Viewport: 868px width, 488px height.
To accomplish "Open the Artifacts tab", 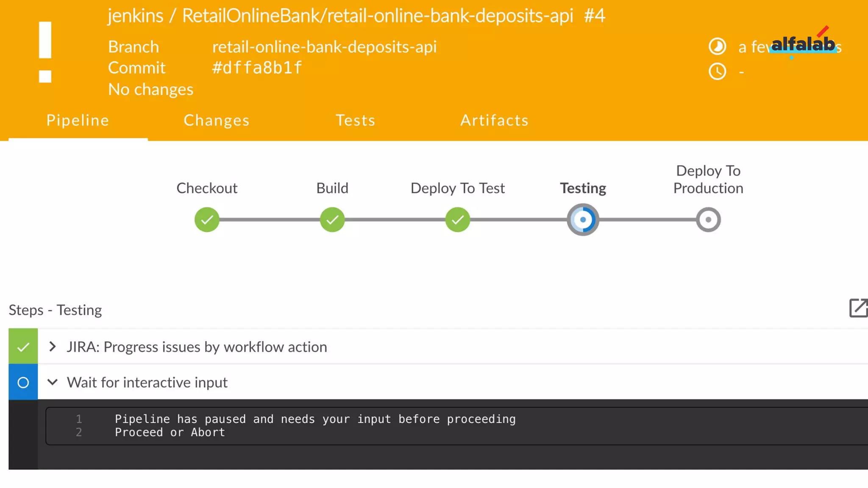I will pyautogui.click(x=494, y=120).
